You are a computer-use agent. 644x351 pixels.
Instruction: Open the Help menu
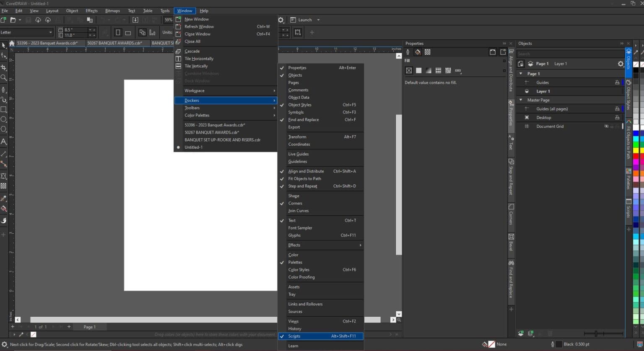point(204,10)
